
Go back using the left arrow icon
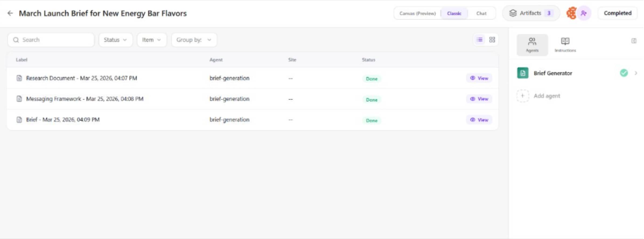click(10, 13)
